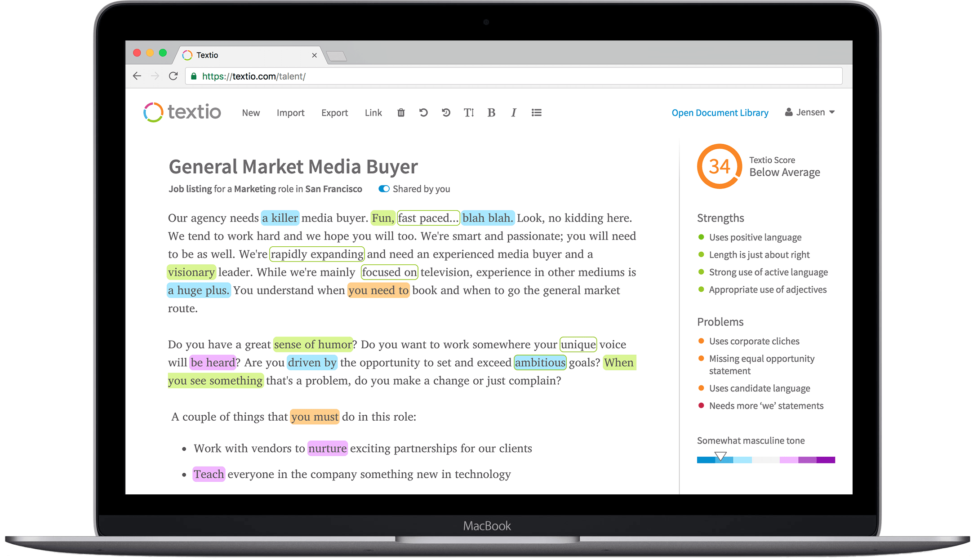Click the redo icon in toolbar
Image resolution: width=978 pixels, height=560 pixels.
click(x=446, y=112)
